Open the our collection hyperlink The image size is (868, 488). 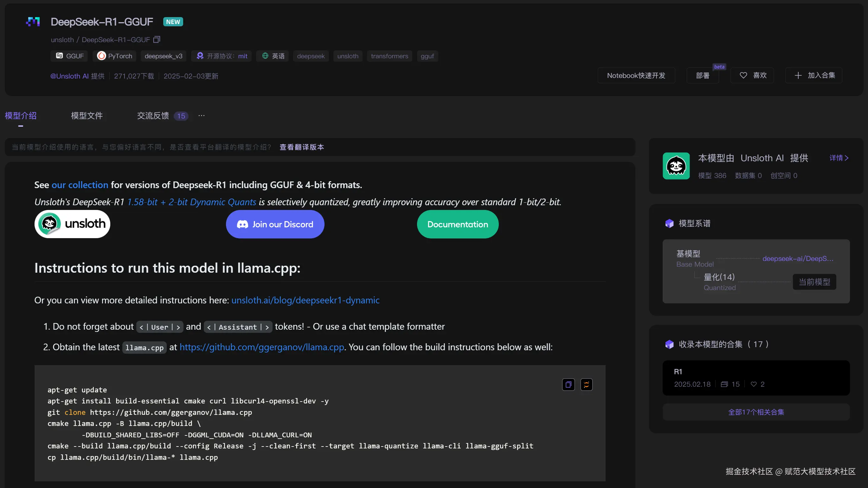[80, 185]
